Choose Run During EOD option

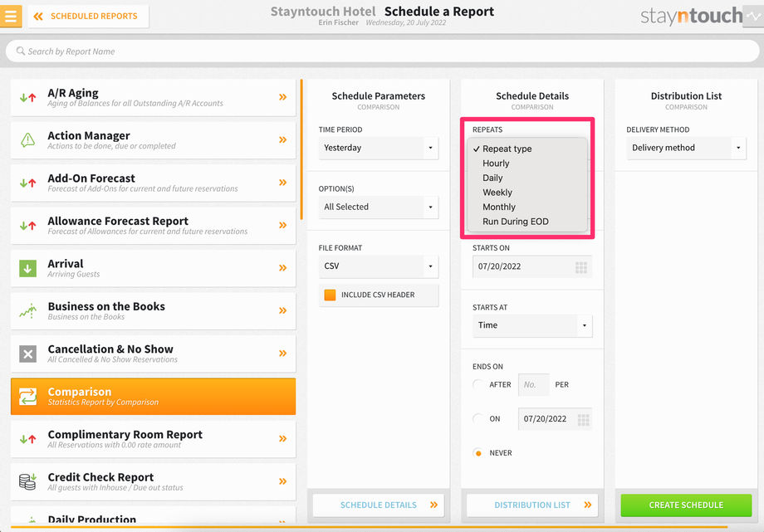tap(516, 222)
